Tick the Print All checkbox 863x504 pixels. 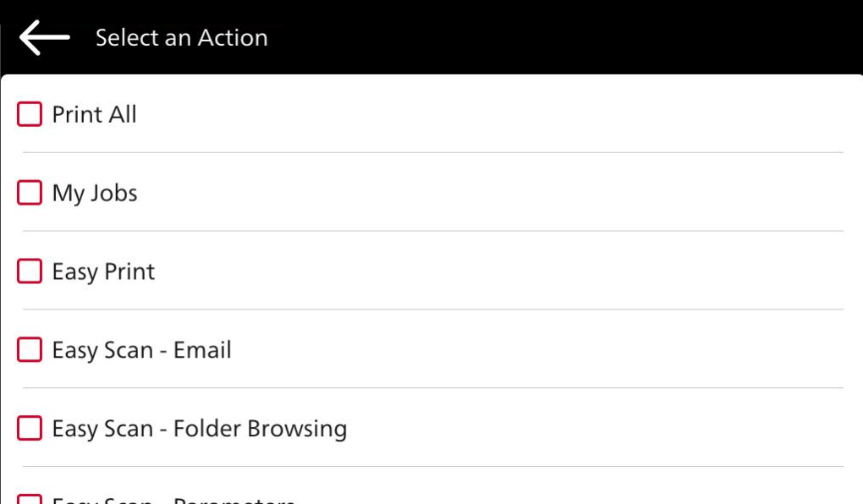[x=30, y=114]
